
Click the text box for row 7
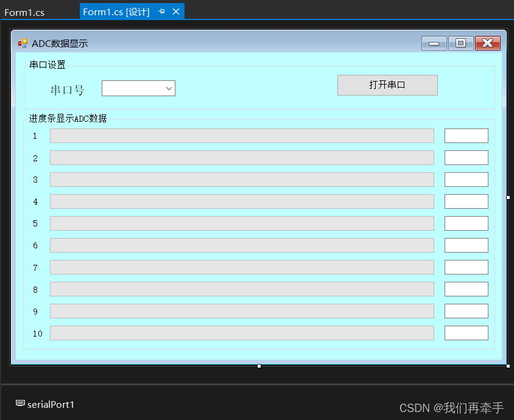click(x=466, y=267)
